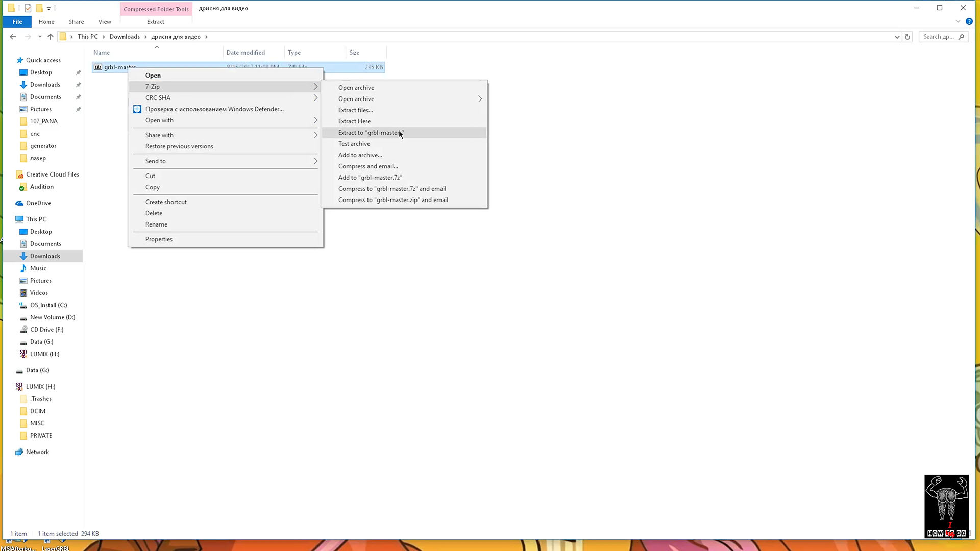Select Network in the navigation pane
Viewport: 980px width, 551px height.
point(37,452)
